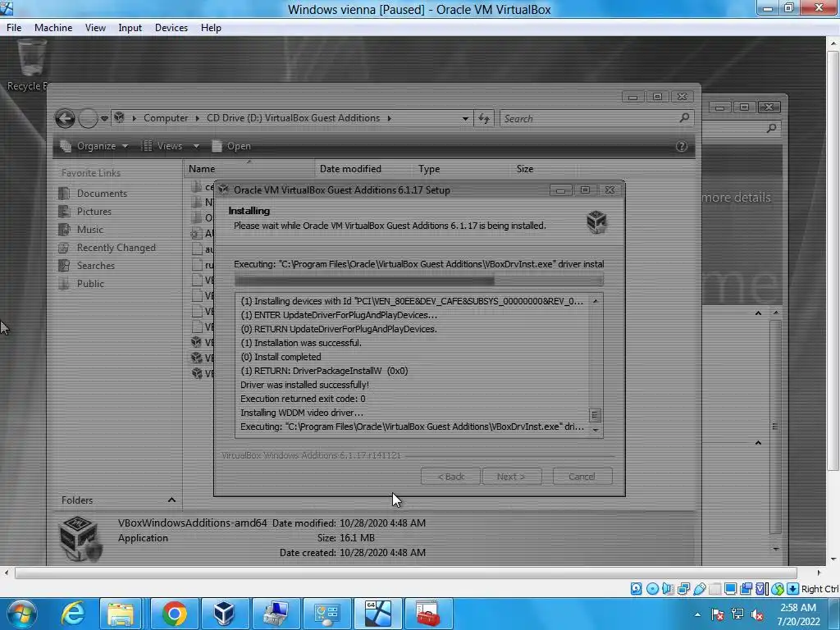Sort by the Size column header
Viewport: 840px width, 630px height.
525,169
